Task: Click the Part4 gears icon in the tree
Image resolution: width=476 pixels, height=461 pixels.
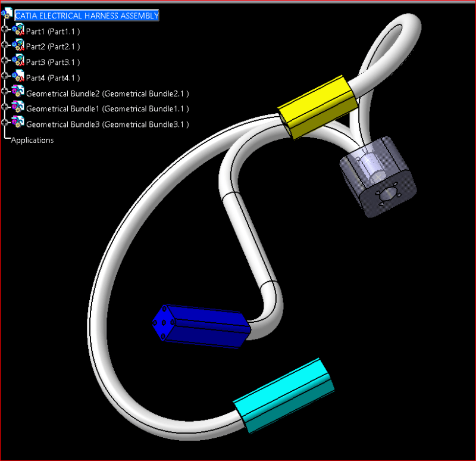Action: [x=18, y=77]
